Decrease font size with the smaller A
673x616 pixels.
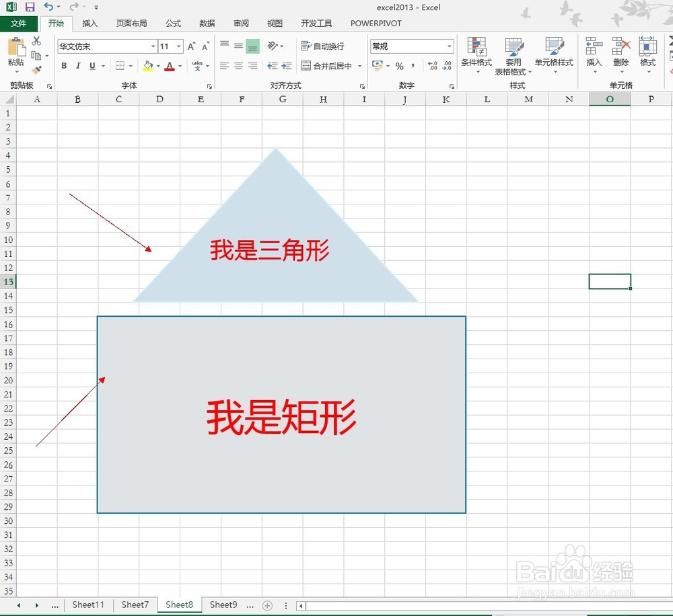(205, 46)
